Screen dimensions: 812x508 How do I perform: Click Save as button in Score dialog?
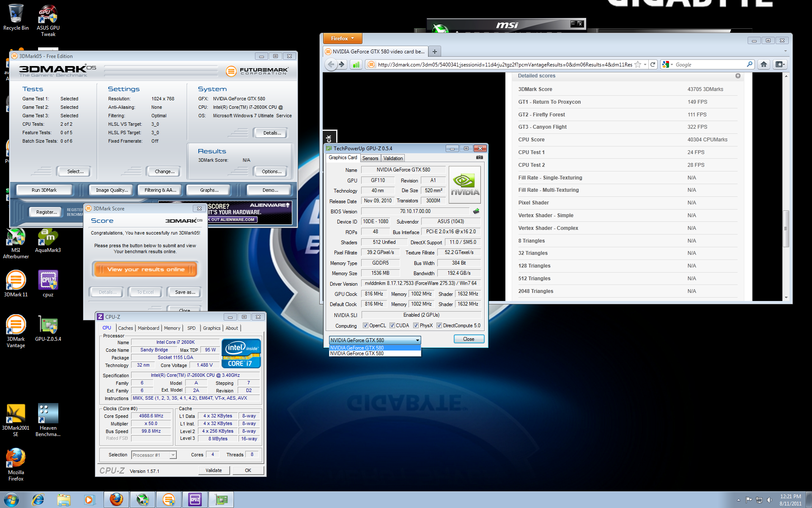click(185, 292)
